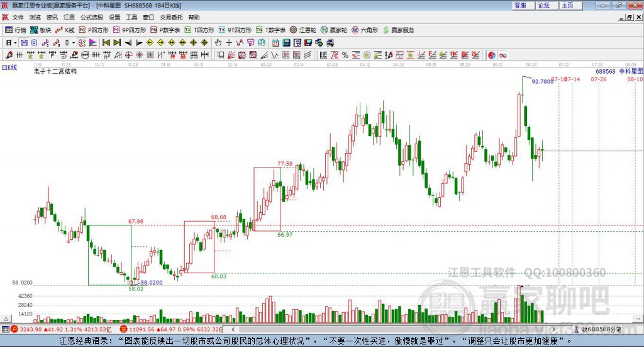Jump to the first bar icon
Screen dimensions: 644x347
(106, 43)
